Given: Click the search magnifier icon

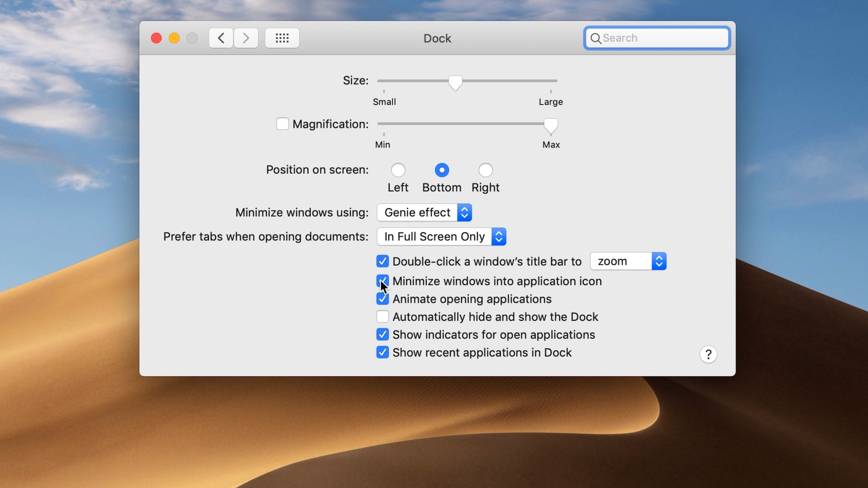Looking at the screenshot, I should point(596,38).
